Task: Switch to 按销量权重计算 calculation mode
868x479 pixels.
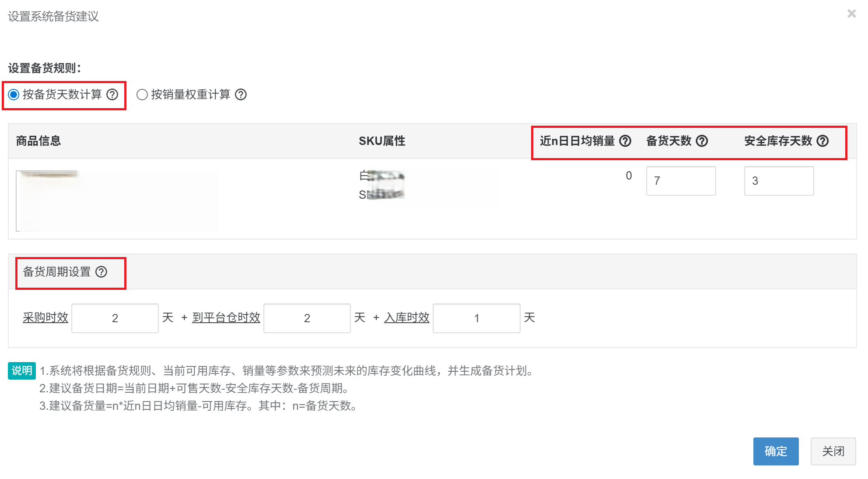Action: pyautogui.click(x=141, y=95)
